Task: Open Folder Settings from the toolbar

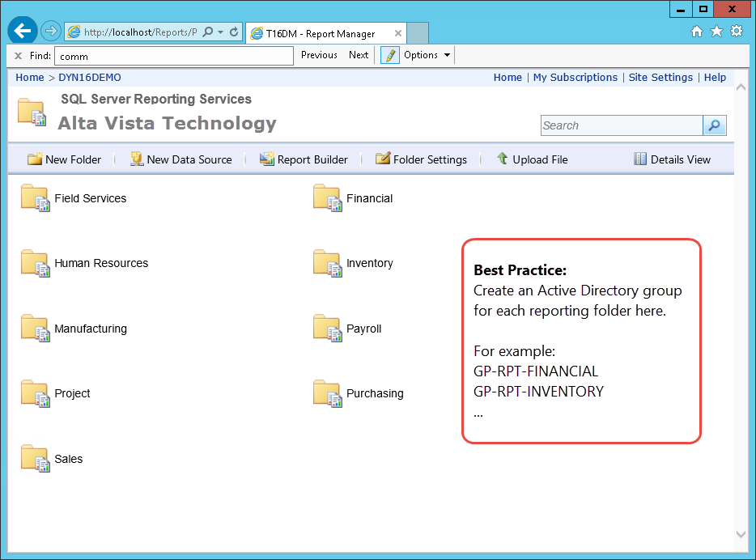Action: pos(421,159)
